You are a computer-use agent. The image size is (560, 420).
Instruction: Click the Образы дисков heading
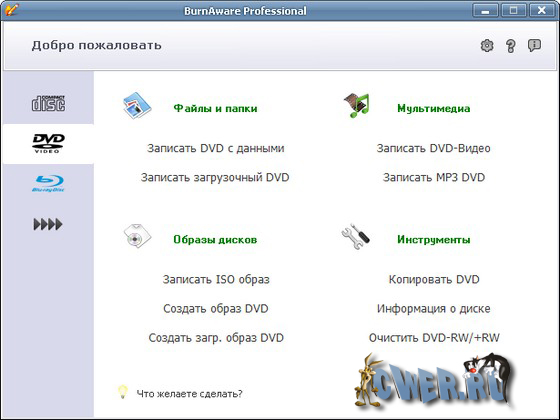tap(215, 239)
